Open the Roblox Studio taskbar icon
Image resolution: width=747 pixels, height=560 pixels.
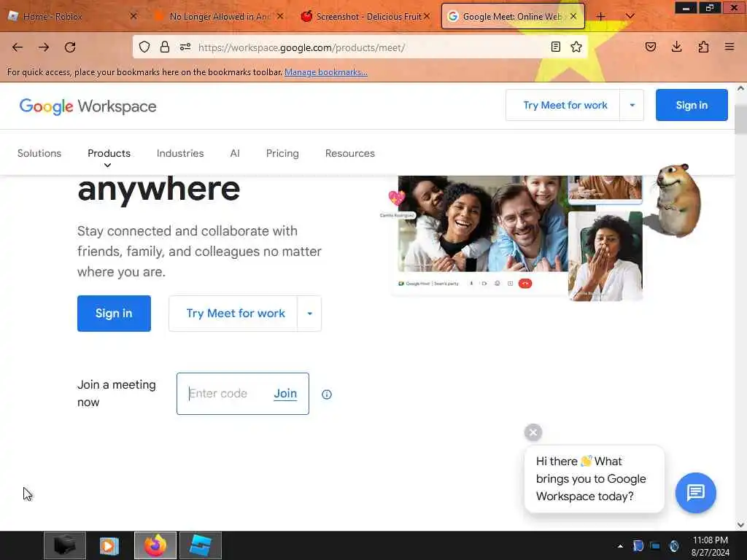tap(200, 545)
